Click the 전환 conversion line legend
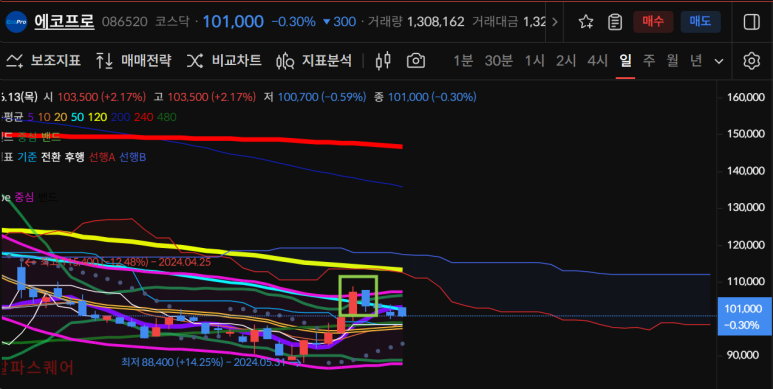Image resolution: width=773 pixels, height=389 pixels. (x=50, y=157)
